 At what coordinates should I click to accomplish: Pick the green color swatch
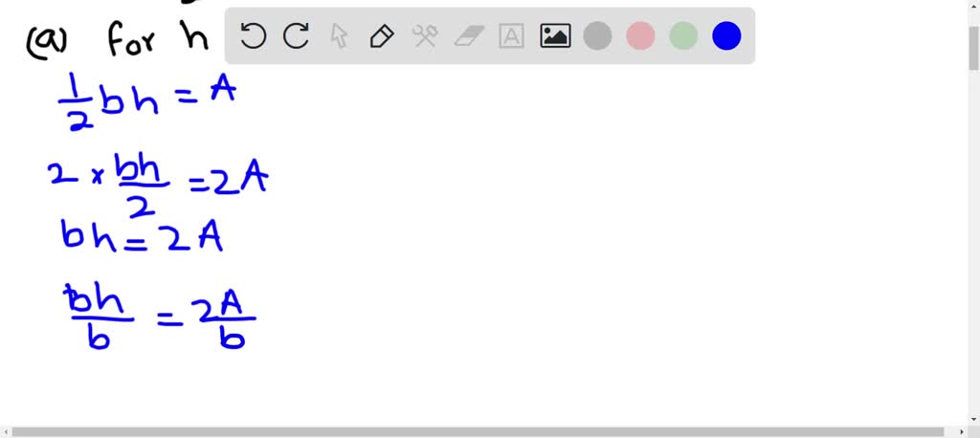pyautogui.click(x=683, y=35)
